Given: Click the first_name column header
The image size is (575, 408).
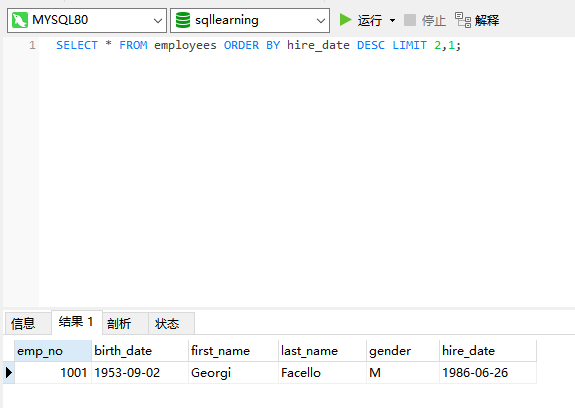Looking at the screenshot, I should [233, 351].
